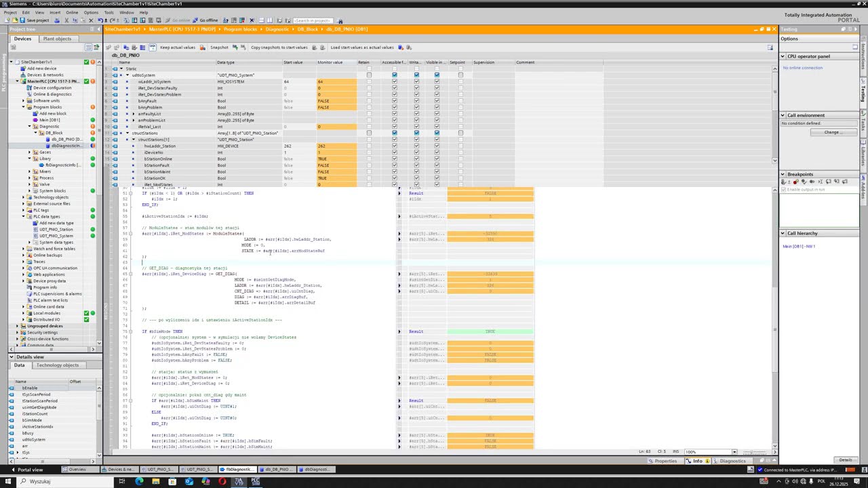Collapse the CPU operator panel section

783,56
